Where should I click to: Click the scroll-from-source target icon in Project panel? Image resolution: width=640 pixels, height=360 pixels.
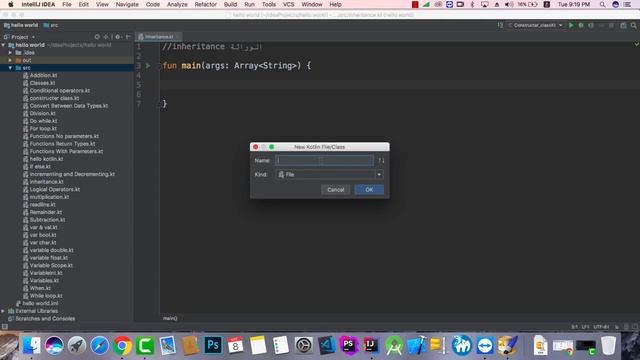point(97,37)
